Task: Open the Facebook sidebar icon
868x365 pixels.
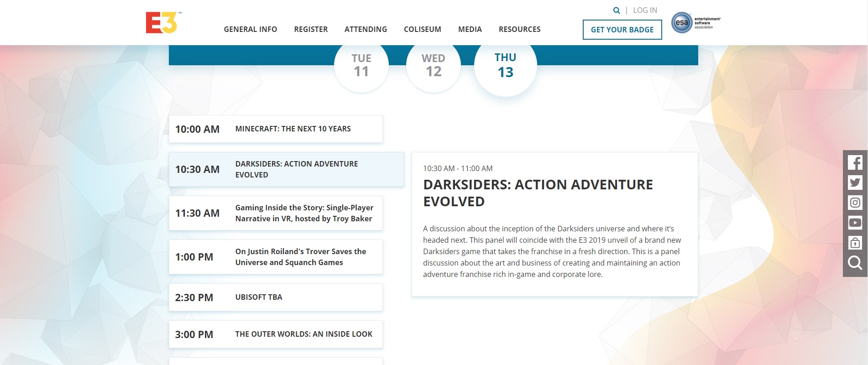Action: [855, 163]
